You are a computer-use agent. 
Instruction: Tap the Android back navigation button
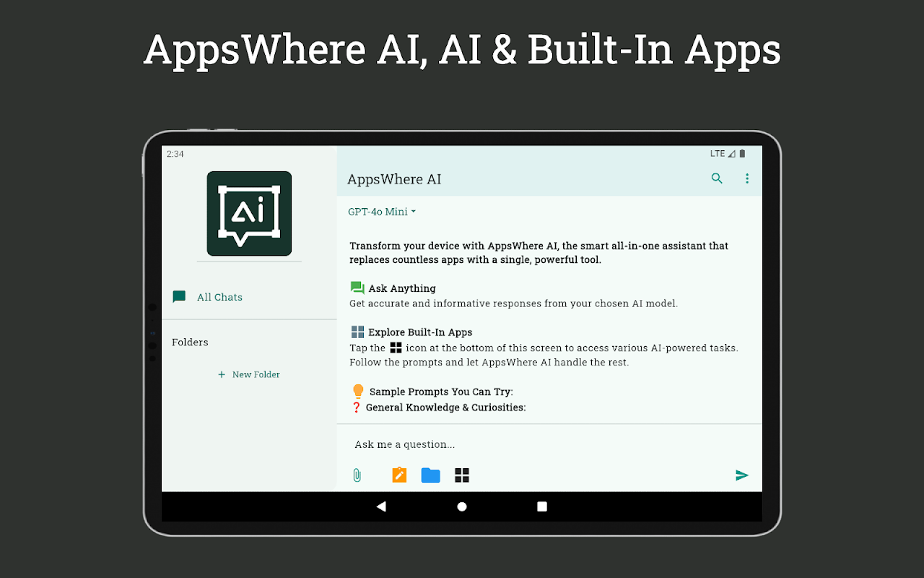click(x=381, y=506)
